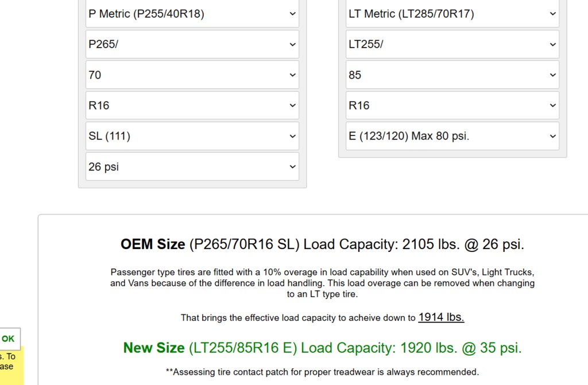Open the P Metric tire type dropdown
Screen dimensions: 588x385
tap(192, 14)
